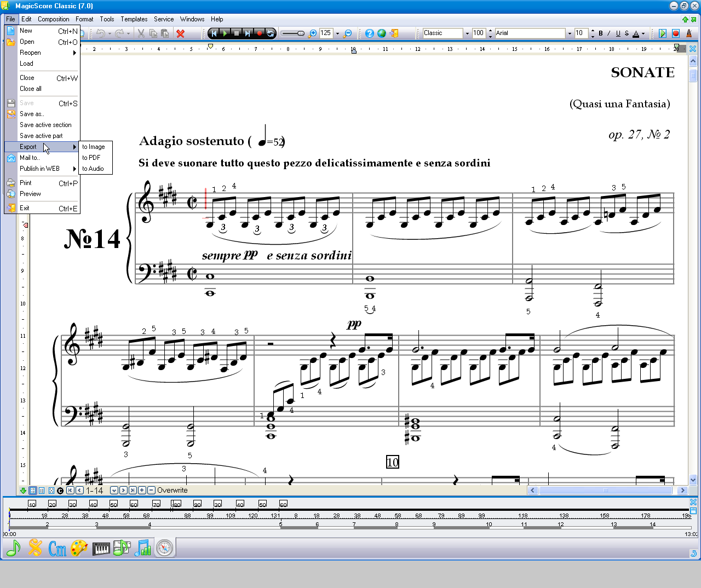
Task: Click the font size field showing 10
Action: tap(581, 33)
